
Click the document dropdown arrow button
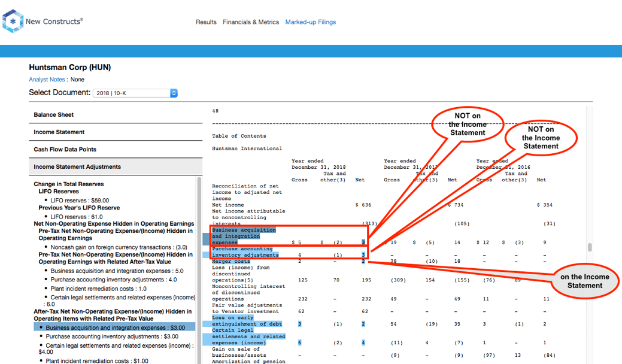coord(174,93)
